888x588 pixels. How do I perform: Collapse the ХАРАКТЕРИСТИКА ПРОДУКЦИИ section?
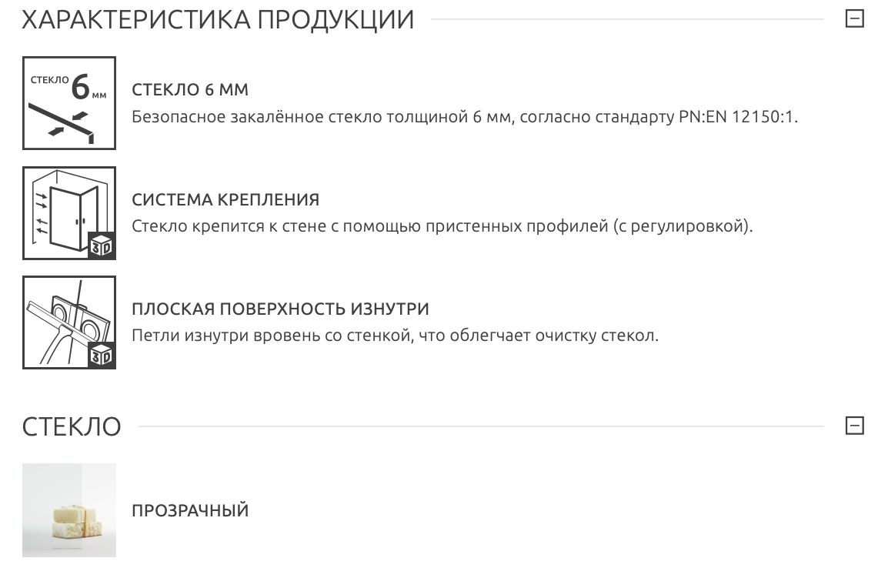[x=854, y=19]
